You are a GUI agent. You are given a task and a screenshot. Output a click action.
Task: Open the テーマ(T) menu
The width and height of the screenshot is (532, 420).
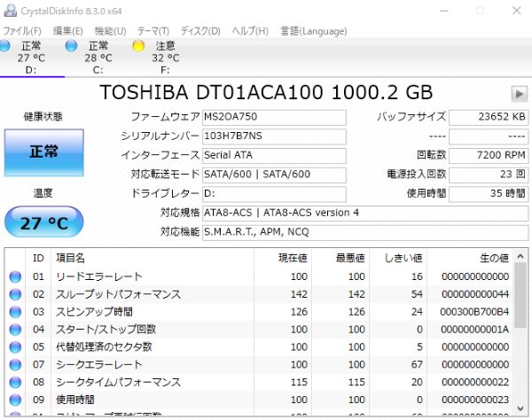(x=153, y=31)
